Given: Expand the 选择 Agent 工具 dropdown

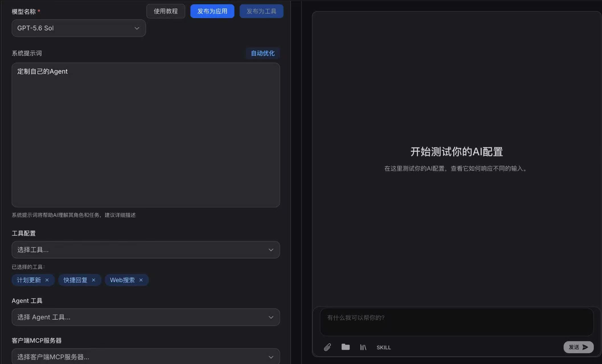Looking at the screenshot, I should pos(146,317).
